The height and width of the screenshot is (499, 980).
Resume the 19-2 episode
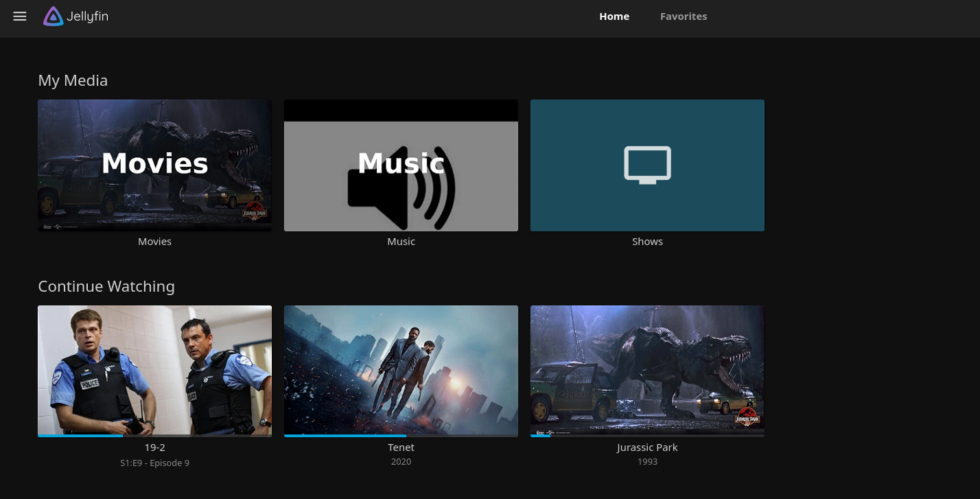[154, 371]
